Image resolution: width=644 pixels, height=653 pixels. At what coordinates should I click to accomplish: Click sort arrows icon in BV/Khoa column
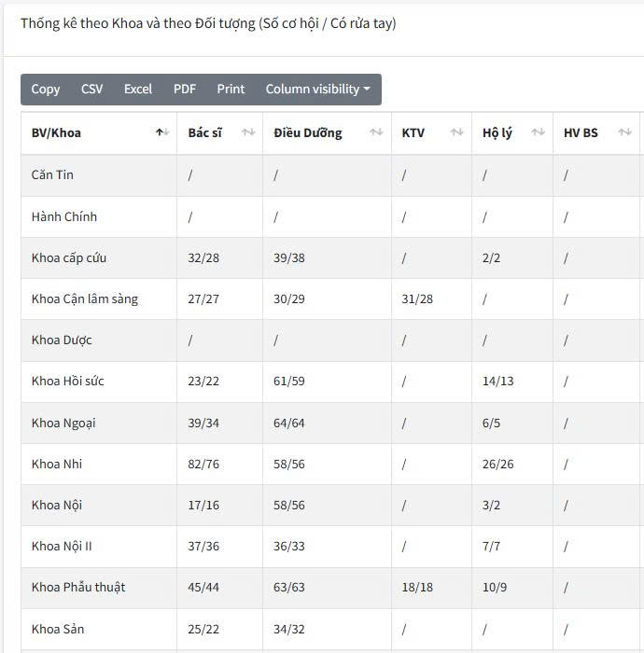[162, 132]
